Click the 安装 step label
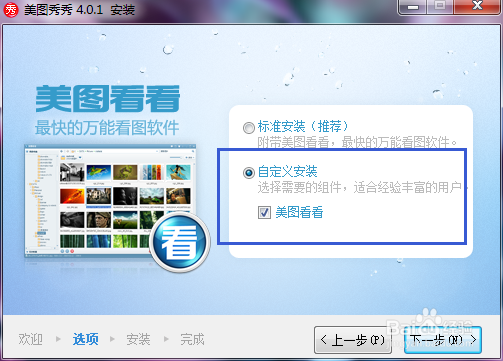 pyautogui.click(x=138, y=339)
